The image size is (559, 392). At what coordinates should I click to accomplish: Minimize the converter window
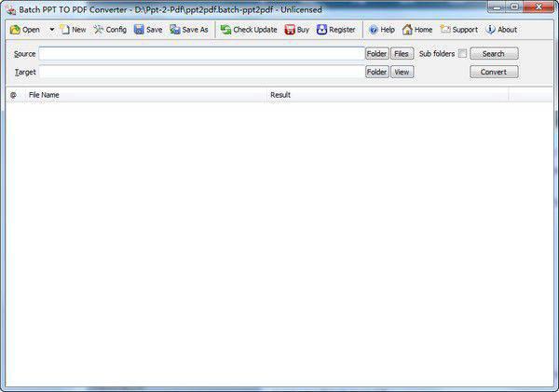pyautogui.click(x=497, y=7)
